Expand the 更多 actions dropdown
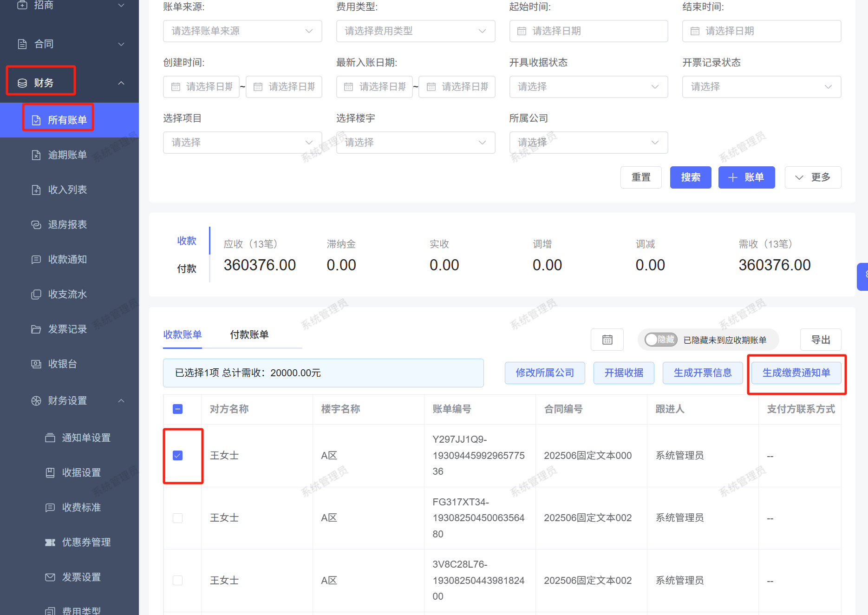Image resolution: width=868 pixels, height=615 pixels. click(x=813, y=177)
